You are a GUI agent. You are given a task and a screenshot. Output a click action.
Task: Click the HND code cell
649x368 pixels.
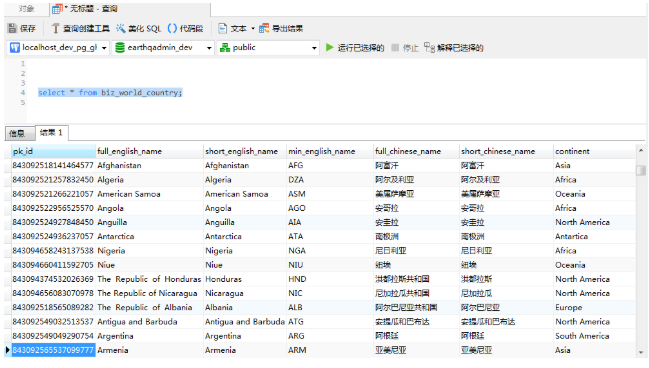[330, 279]
